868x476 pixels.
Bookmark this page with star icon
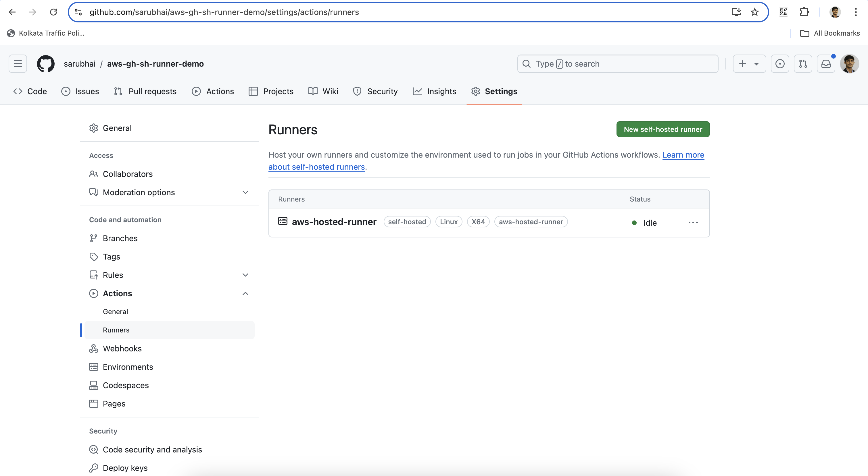coord(755,12)
